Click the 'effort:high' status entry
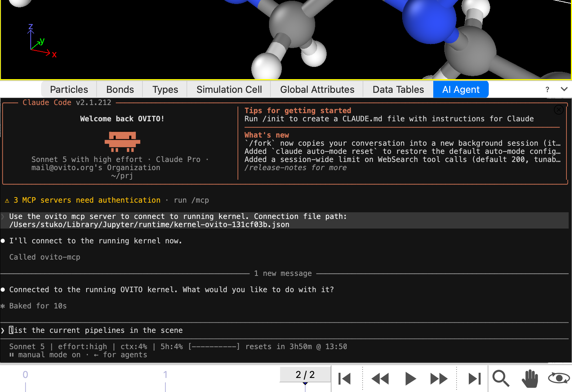This screenshot has height=392, width=572. click(83, 347)
